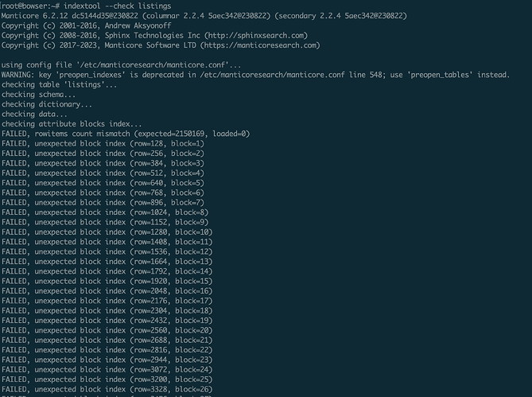This screenshot has width=532, height=397.
Task: Click the sphinxsearch.com URL in copyright line
Action: pos(256,36)
